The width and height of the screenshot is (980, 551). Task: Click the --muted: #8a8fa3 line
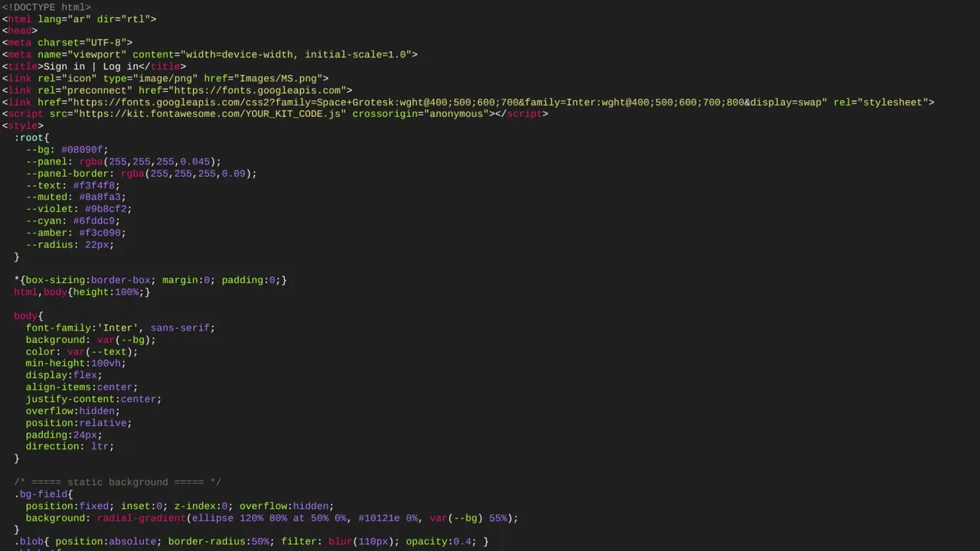(76, 197)
